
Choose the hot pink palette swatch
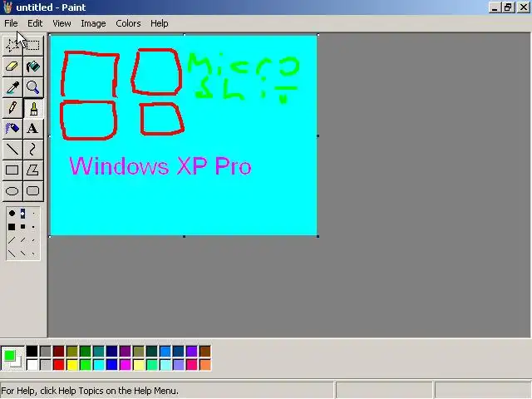(x=192, y=365)
